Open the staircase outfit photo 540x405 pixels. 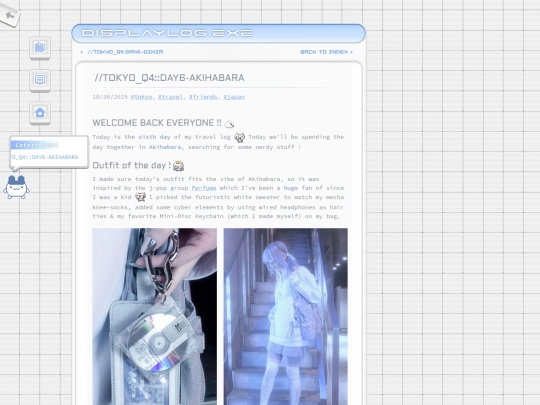[285, 316]
